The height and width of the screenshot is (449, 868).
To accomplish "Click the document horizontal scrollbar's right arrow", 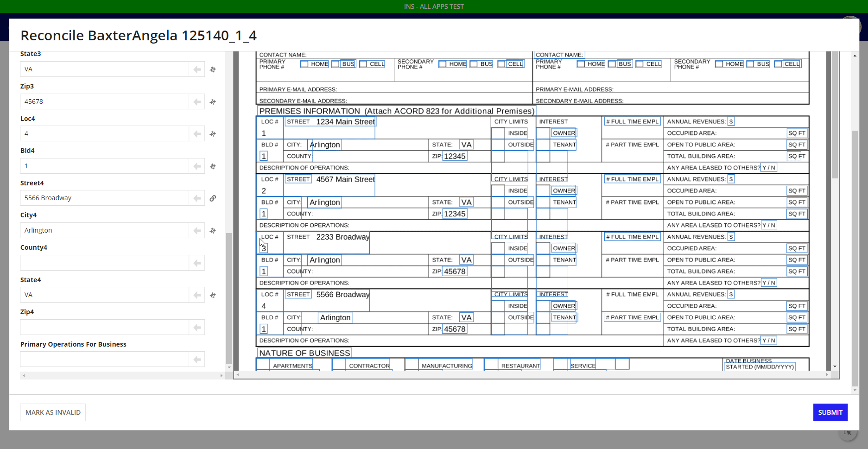I will coord(827,374).
